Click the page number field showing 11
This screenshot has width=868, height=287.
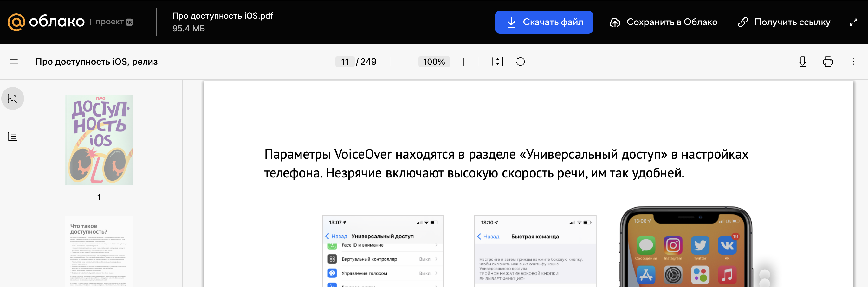pos(345,62)
